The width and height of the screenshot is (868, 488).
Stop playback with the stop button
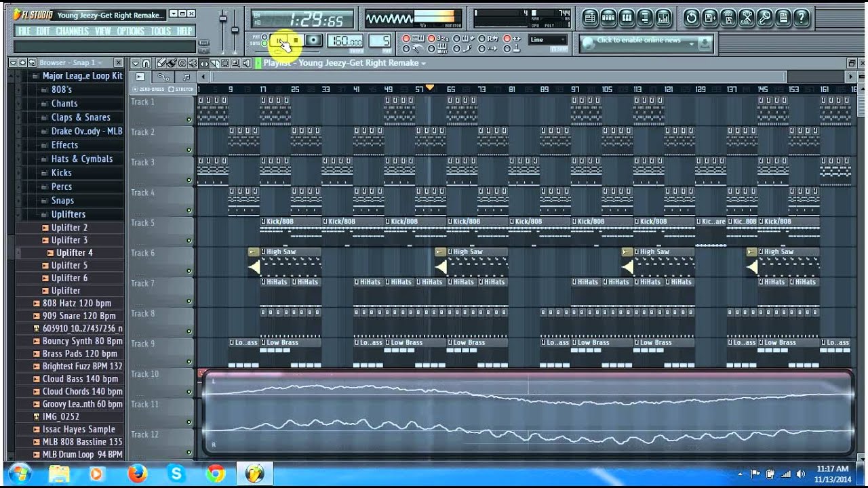coord(296,41)
